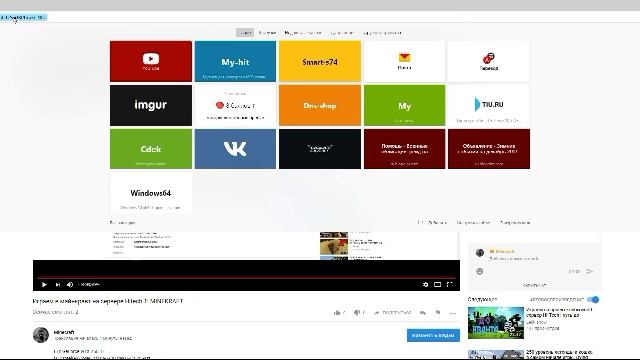The height and width of the screenshot is (360, 640).
Task: Seek on the red video progress bar
Action: 246,277
